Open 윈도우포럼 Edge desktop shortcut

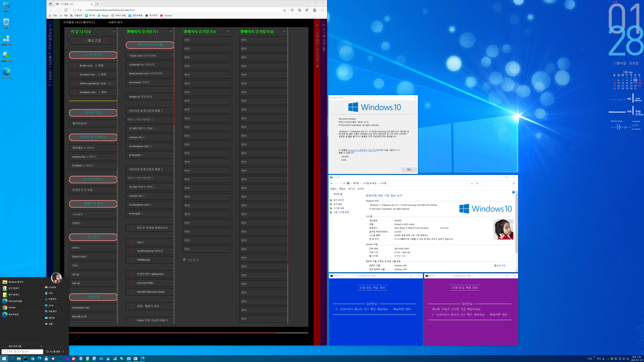click(6, 73)
